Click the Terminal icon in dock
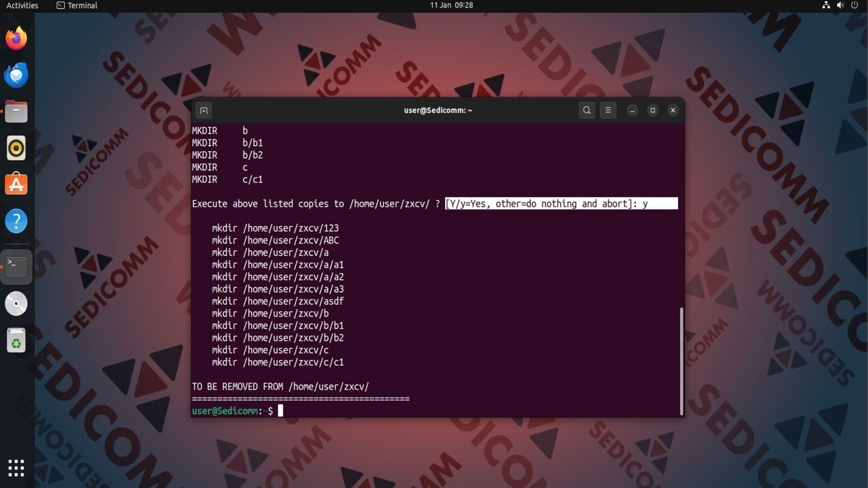Image resolution: width=868 pixels, height=488 pixels. coord(16,267)
